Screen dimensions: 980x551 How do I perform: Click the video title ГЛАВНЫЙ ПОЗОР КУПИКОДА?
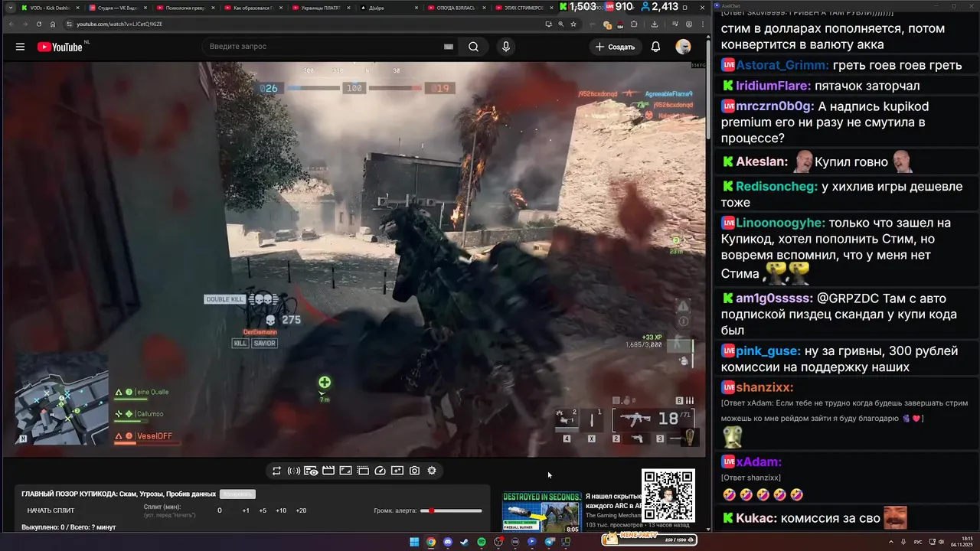[119, 494]
